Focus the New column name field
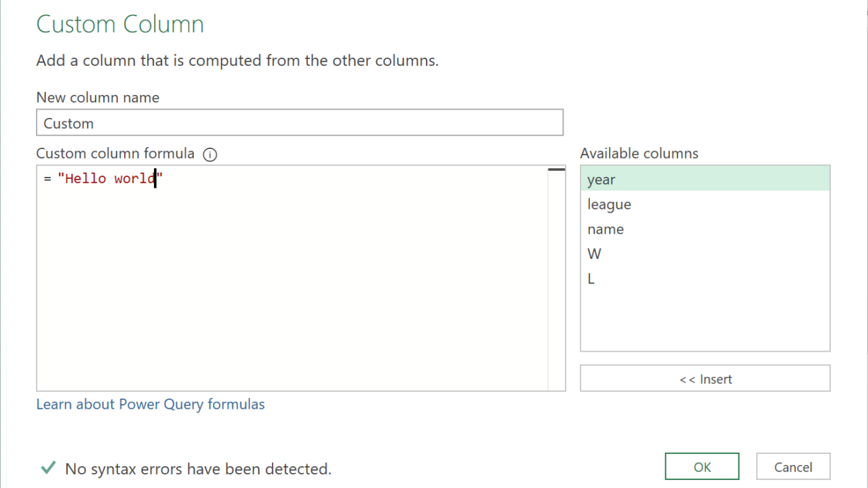Image resolution: width=868 pixels, height=488 pixels. point(299,123)
